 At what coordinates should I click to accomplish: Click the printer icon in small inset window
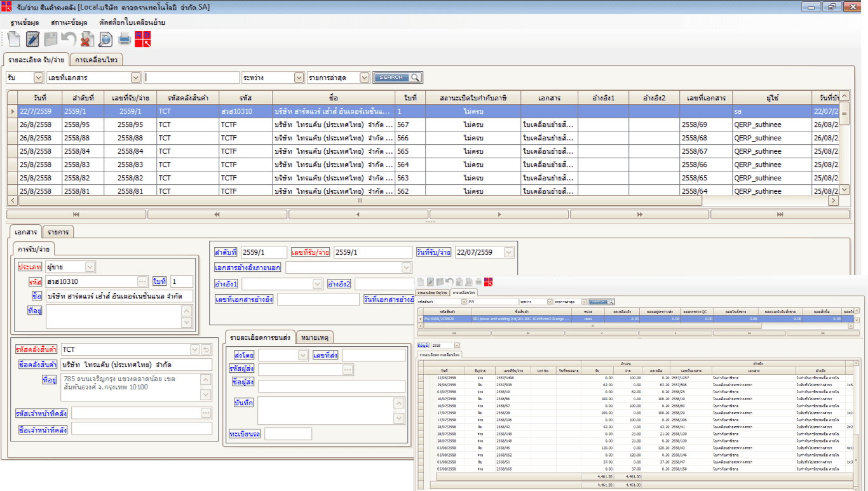tap(478, 281)
